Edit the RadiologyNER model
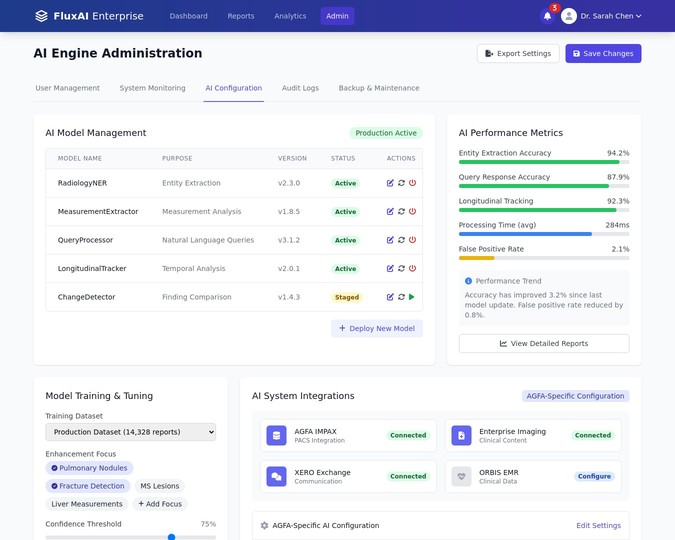The height and width of the screenshot is (540, 675). (390, 183)
